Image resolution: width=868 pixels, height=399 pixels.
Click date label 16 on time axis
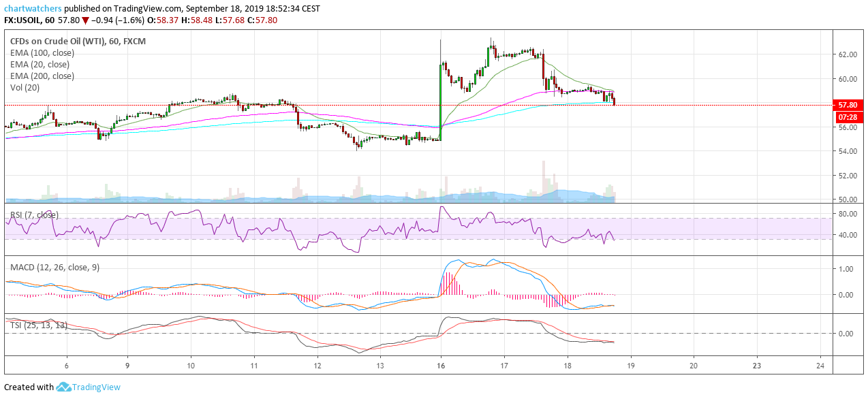[441, 365]
